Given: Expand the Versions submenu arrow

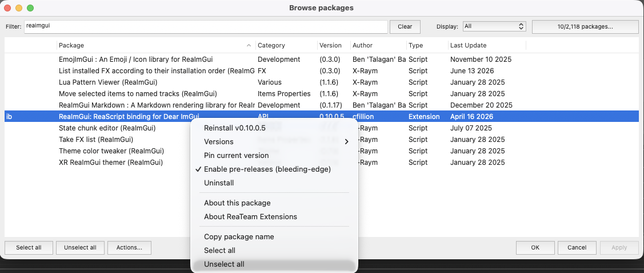Looking at the screenshot, I should [346, 141].
